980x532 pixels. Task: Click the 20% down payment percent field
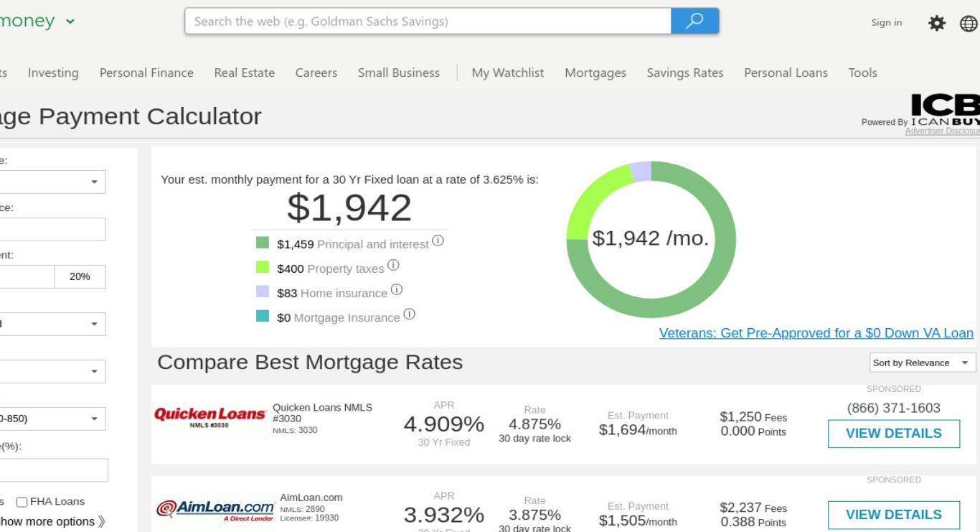pyautogui.click(x=80, y=276)
